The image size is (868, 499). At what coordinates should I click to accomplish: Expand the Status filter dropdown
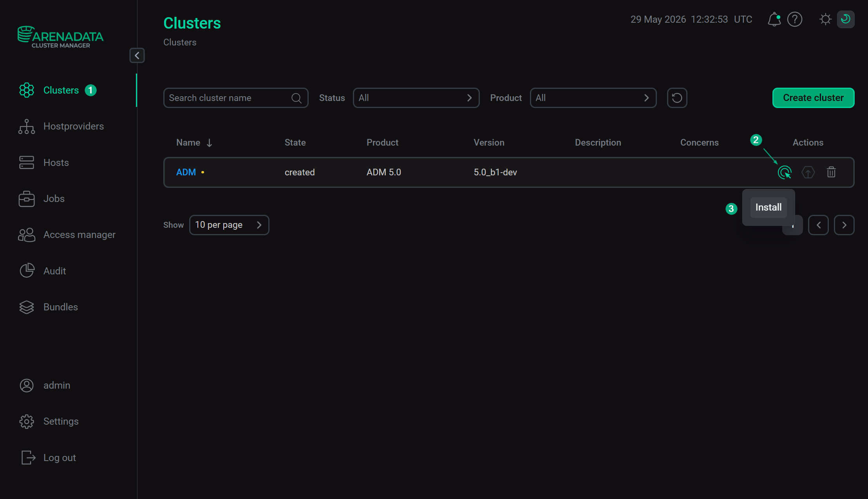pyautogui.click(x=416, y=98)
